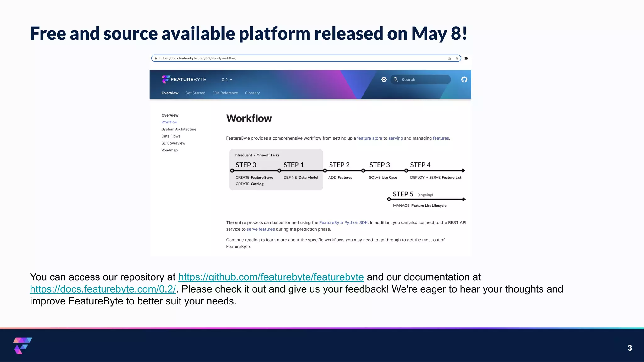Click 'DEPLOY + SERVE Feature List' text
644x362 pixels.
(x=436, y=178)
